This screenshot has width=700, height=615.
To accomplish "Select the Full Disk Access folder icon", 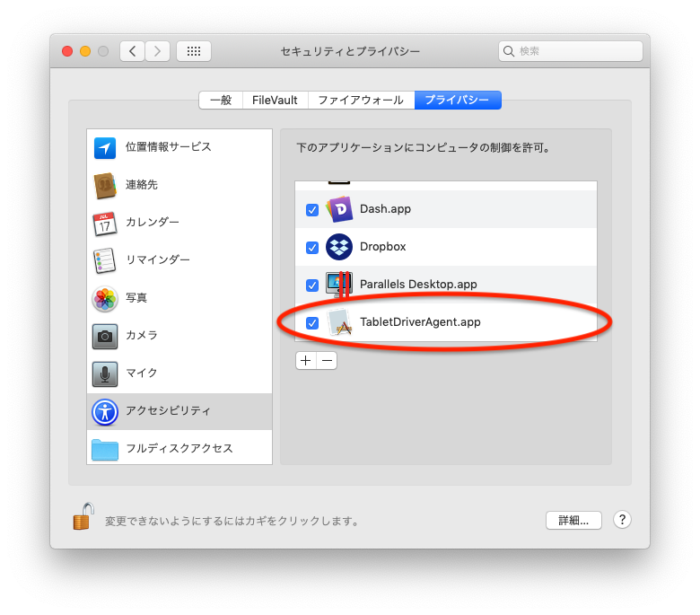I will click(x=105, y=449).
